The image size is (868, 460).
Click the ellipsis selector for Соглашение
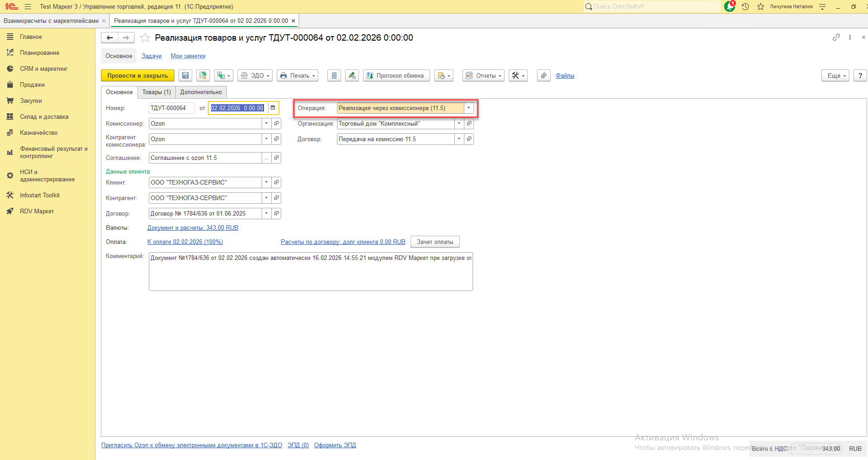[267, 158]
